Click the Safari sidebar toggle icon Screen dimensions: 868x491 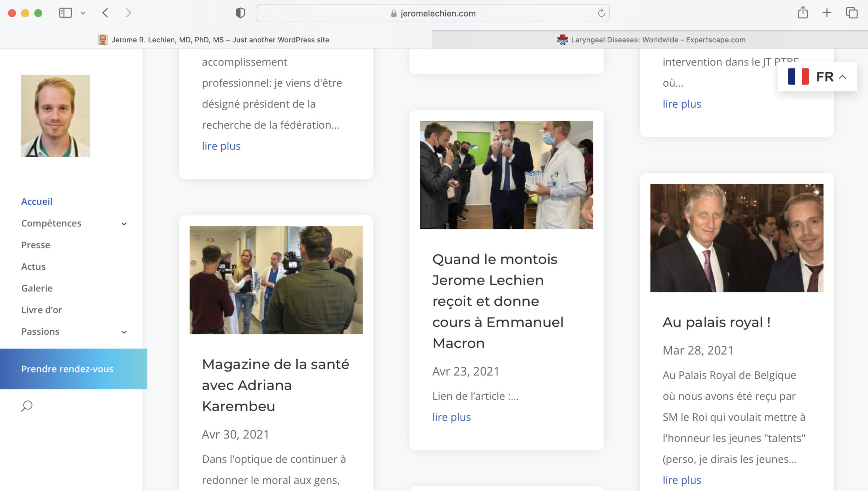point(65,13)
